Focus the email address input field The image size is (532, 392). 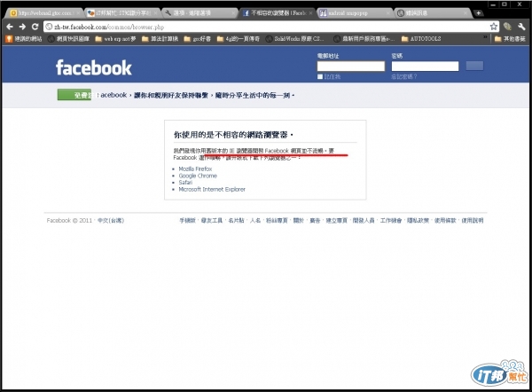click(x=351, y=67)
